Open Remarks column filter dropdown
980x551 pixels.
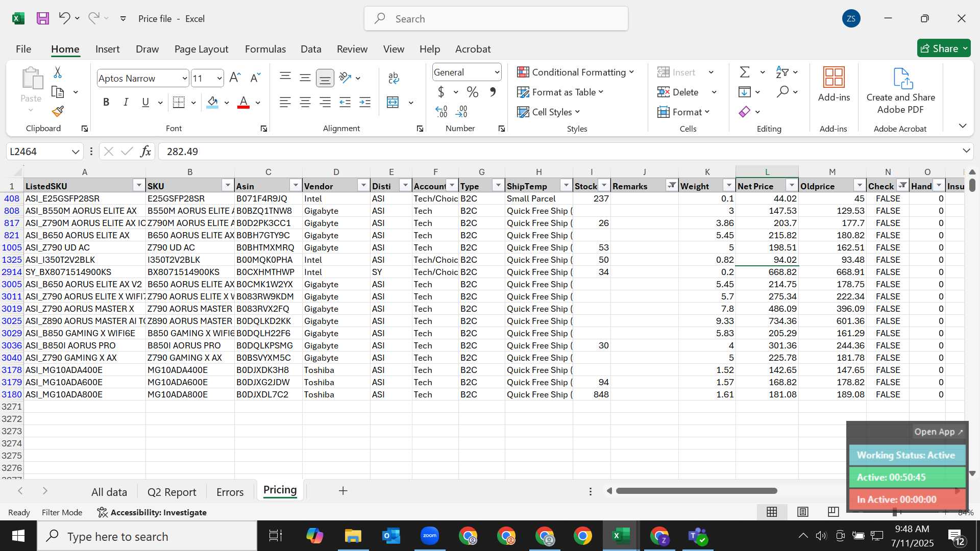click(x=672, y=186)
